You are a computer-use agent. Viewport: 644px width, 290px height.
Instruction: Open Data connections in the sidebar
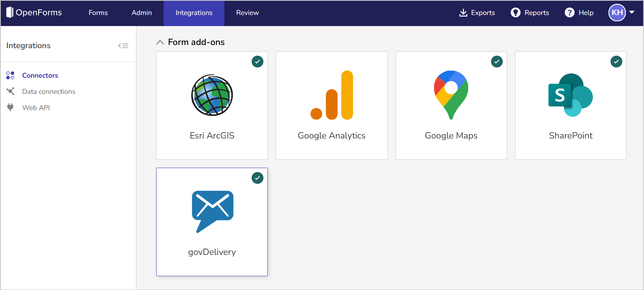pos(49,92)
